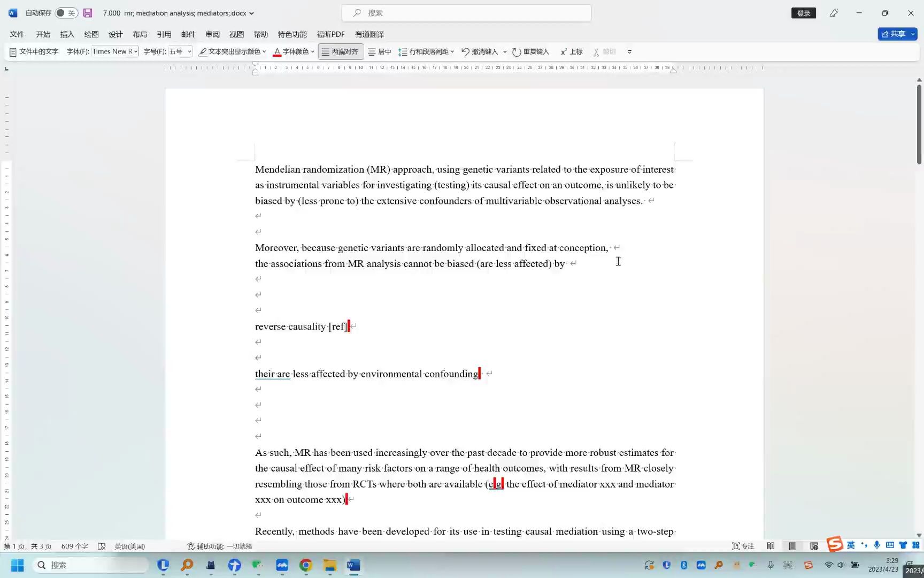The width and height of the screenshot is (924, 578).
Task: Open the 布局 ribbon tab
Action: 140,34
